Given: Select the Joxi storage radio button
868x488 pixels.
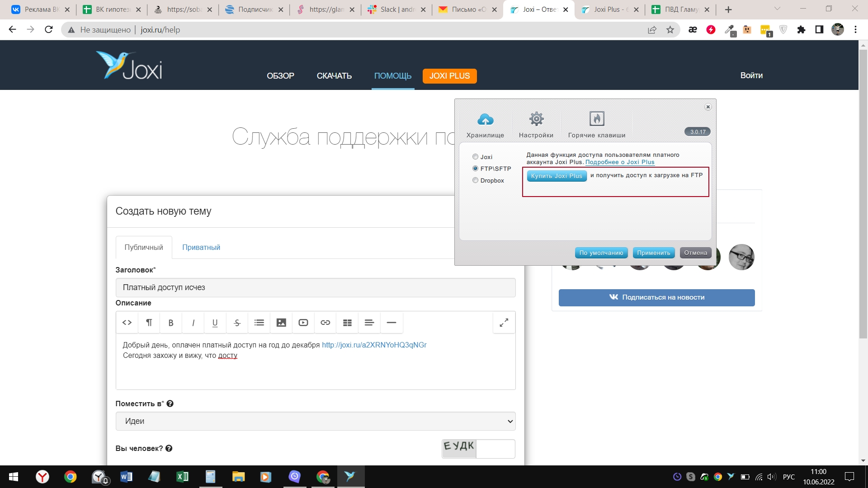Looking at the screenshot, I should [475, 157].
